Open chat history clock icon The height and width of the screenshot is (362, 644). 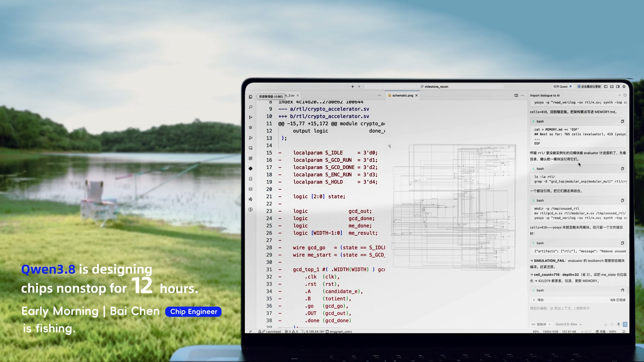pos(625,96)
